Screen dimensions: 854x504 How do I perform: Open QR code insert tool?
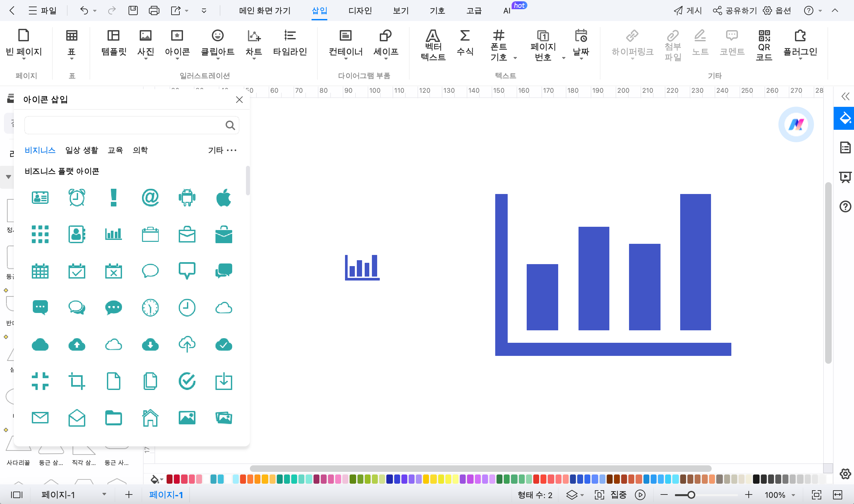(764, 45)
